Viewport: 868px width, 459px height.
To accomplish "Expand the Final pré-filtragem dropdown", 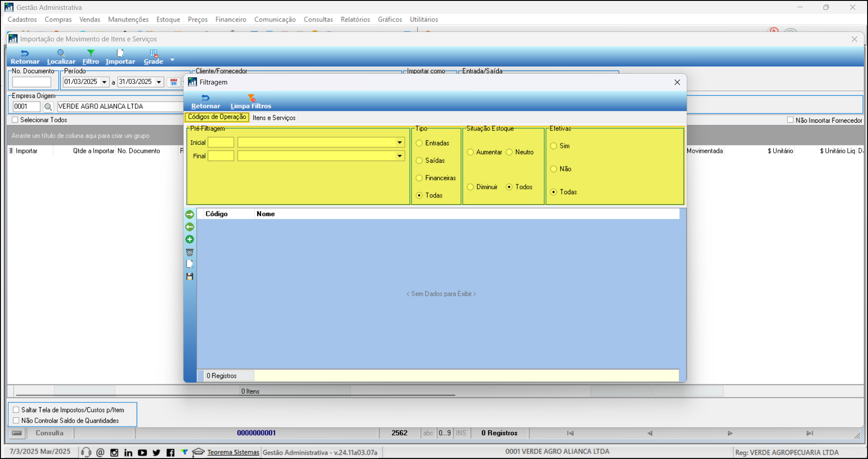I will pos(399,156).
